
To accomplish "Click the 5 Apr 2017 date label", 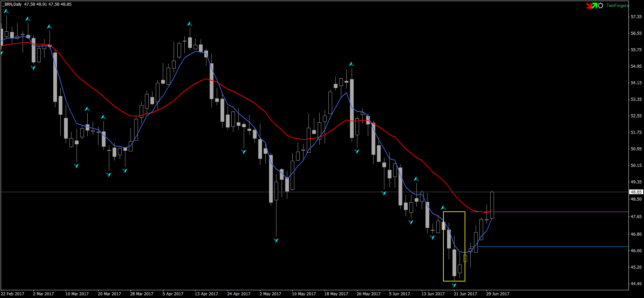I will coord(173,294).
